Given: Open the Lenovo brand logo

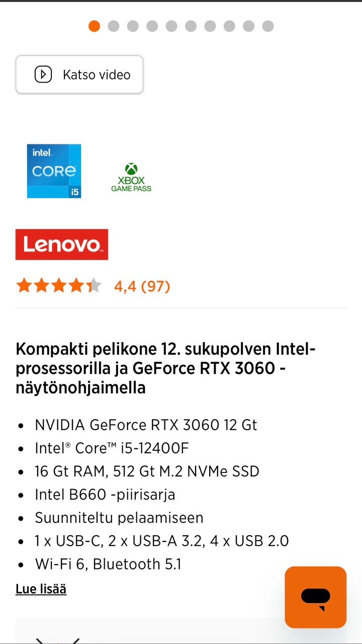Looking at the screenshot, I should coord(62,245).
